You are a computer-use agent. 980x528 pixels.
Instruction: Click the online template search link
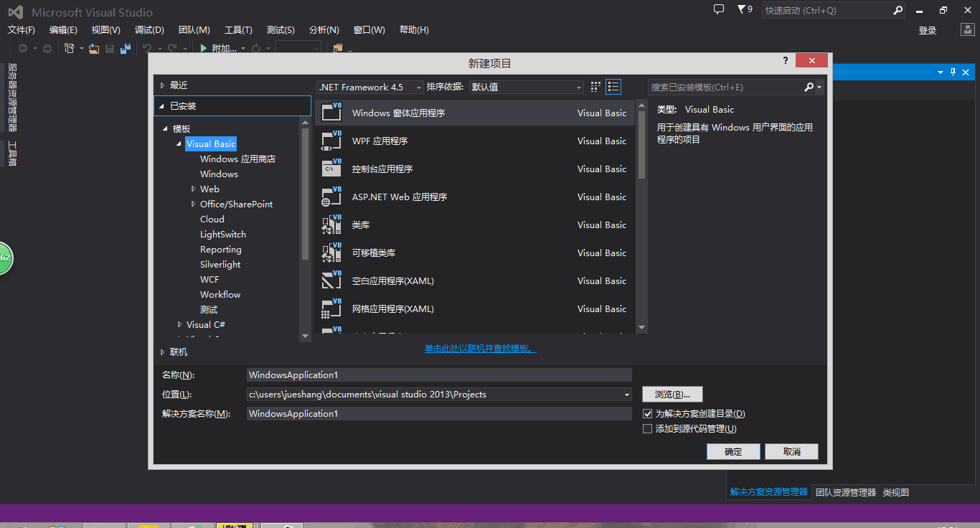tap(480, 349)
